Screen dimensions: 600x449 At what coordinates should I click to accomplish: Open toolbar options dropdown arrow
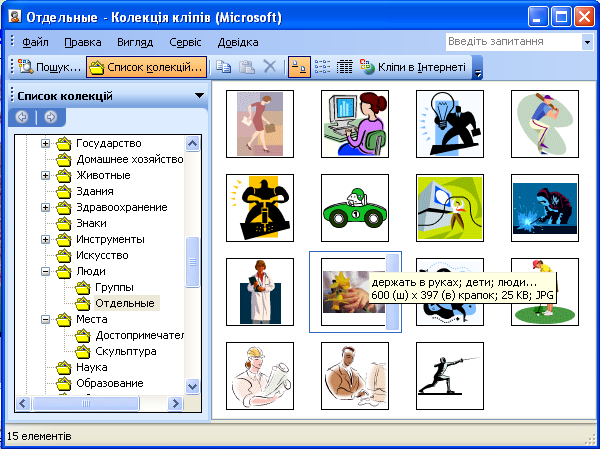tap(478, 67)
